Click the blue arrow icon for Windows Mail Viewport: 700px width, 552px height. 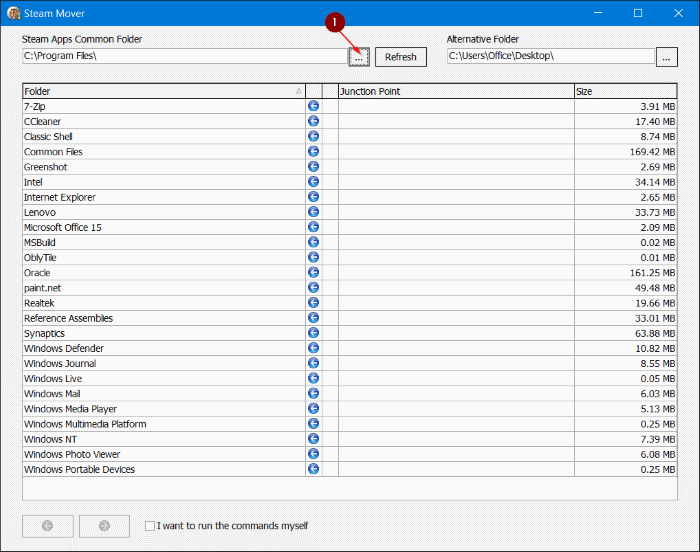[313, 393]
